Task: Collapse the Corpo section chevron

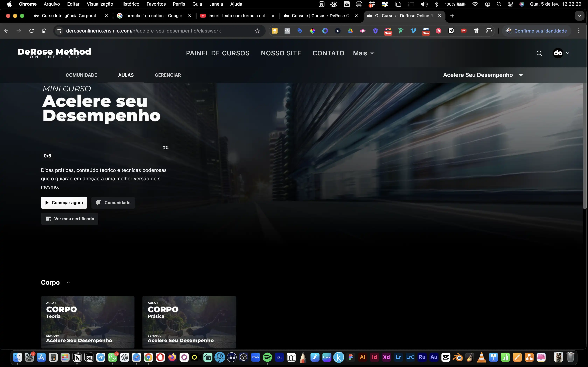Action: 69,283
